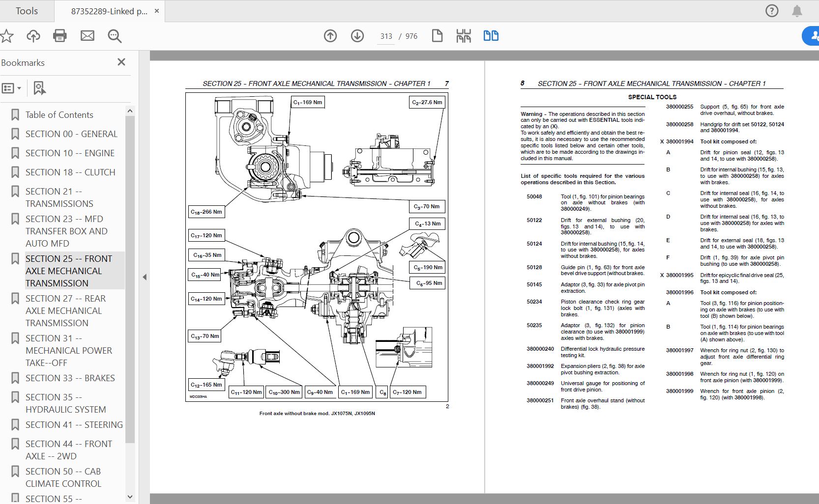Click the print file icon
The height and width of the screenshot is (504, 819).
(60, 36)
